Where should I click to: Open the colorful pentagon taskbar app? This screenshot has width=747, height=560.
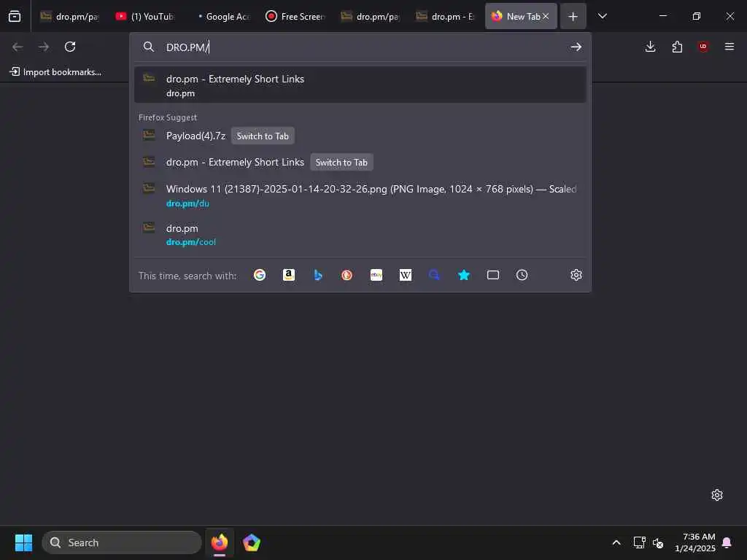pyautogui.click(x=252, y=542)
